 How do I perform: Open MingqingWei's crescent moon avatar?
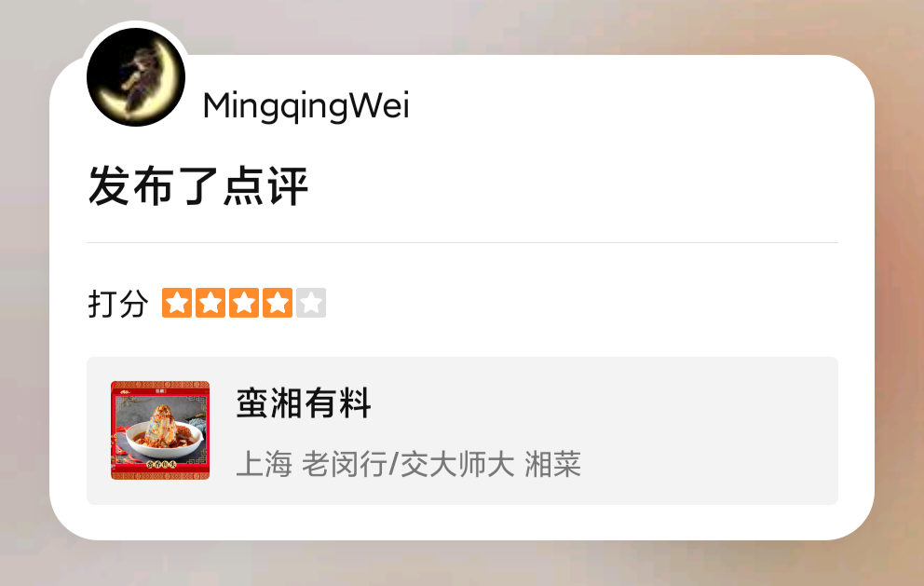pos(136,77)
